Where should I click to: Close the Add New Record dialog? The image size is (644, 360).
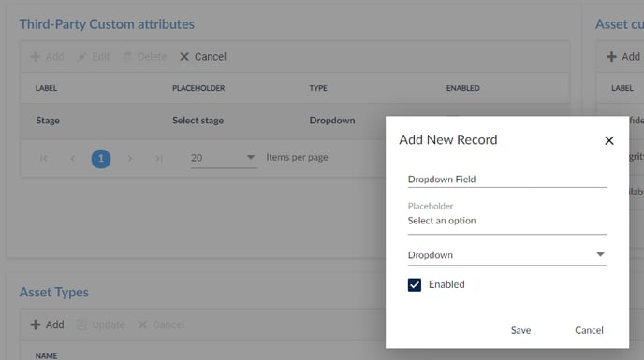point(609,141)
